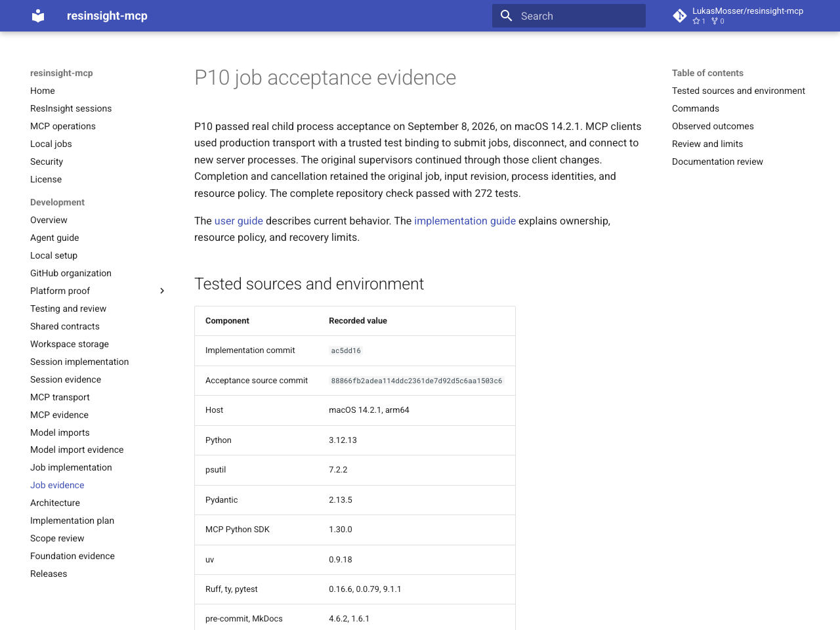Open MCP evidence page
840x630 pixels.
point(59,415)
